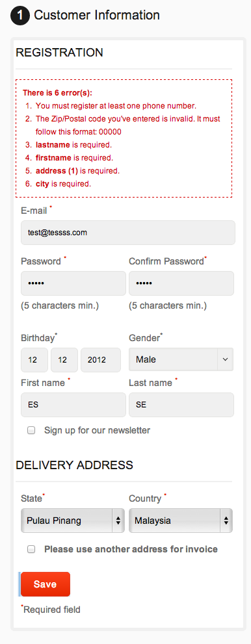
Task: Click the Gender dropdown chevron arrow
Action: tap(225, 359)
